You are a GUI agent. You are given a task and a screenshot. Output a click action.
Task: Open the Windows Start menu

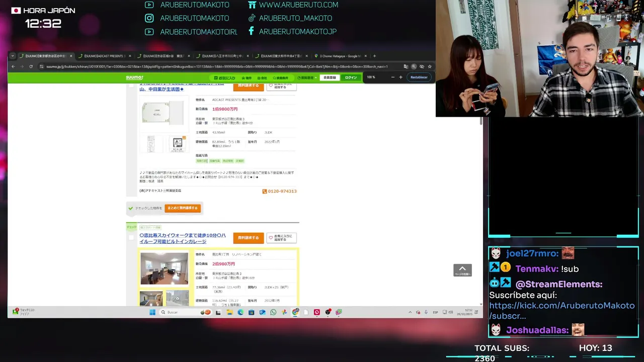(152, 312)
